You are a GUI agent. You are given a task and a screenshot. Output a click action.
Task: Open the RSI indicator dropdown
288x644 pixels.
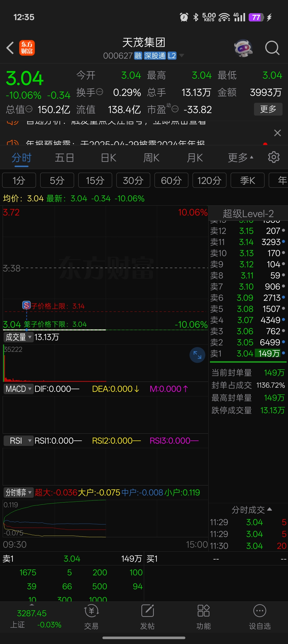(18, 440)
